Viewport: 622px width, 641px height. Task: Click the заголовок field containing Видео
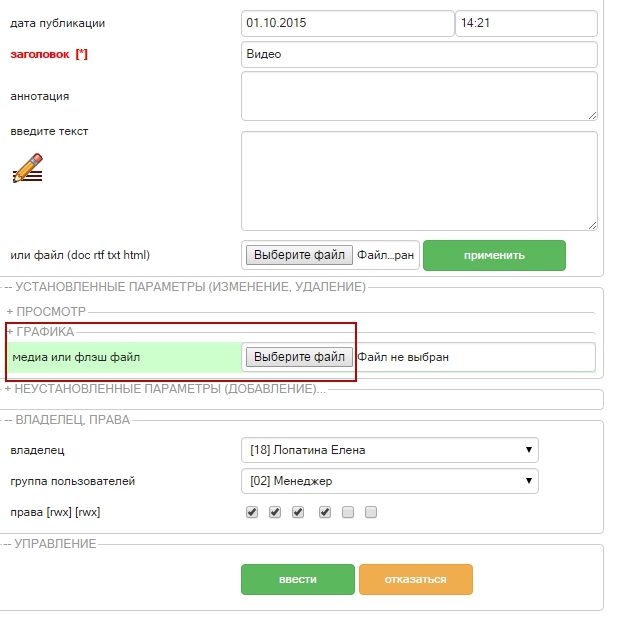click(419, 54)
